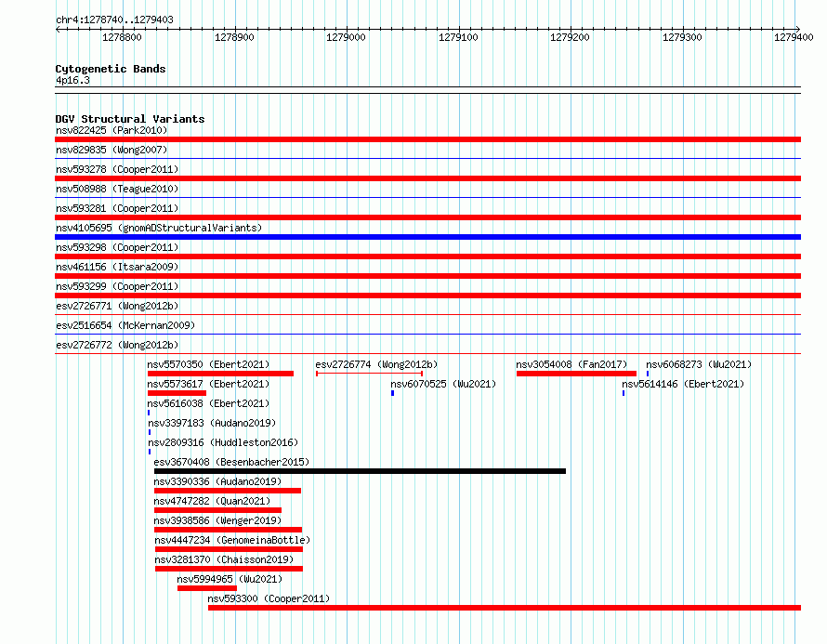The width and height of the screenshot is (827, 644).
Task: Click the red bar under nsv4747282
Action: 217,510
